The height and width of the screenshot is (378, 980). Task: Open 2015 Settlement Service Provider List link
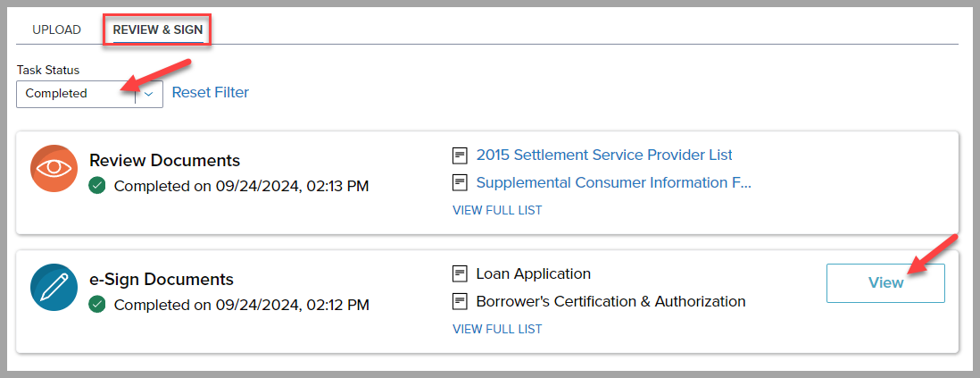click(604, 155)
